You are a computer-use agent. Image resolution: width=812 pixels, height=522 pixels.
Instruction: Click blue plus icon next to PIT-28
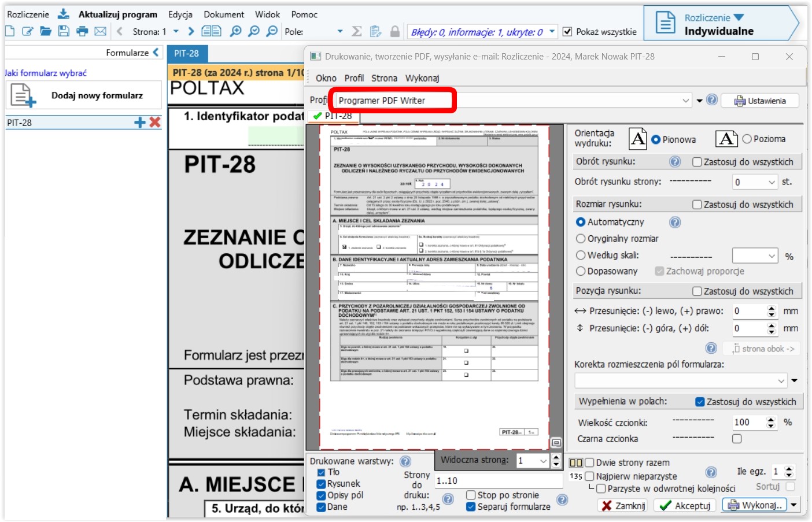[139, 122]
